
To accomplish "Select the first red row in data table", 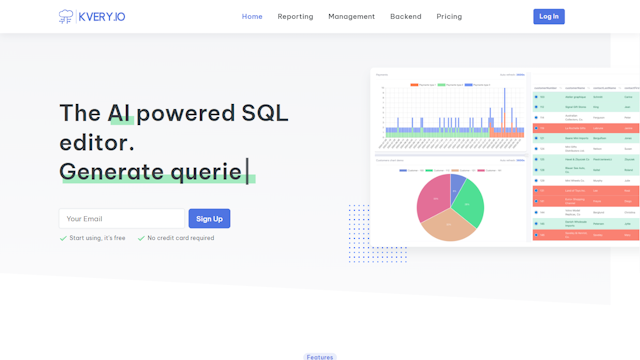I will [586, 128].
